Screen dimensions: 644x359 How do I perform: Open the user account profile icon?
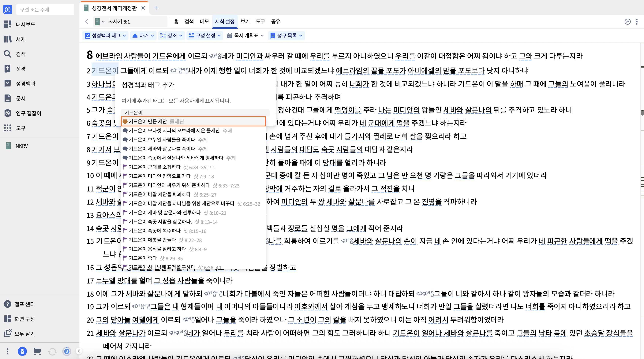[22, 352]
